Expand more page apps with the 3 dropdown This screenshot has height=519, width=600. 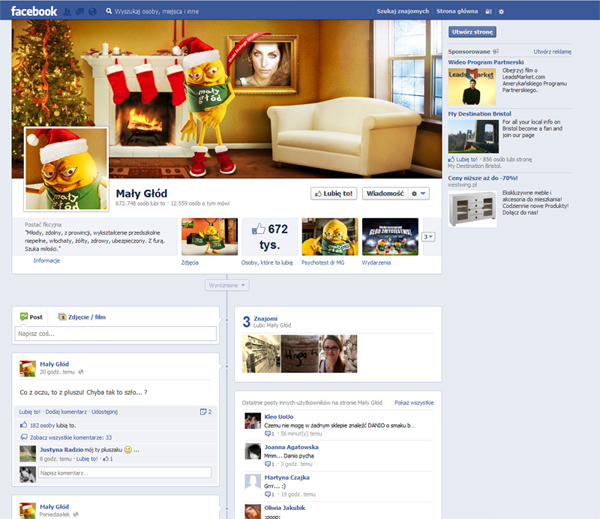(x=429, y=237)
